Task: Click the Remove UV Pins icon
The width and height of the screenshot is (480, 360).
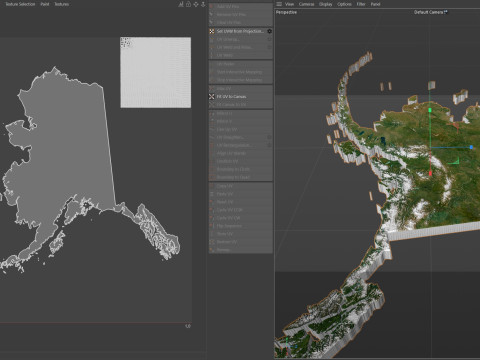Action: point(211,14)
